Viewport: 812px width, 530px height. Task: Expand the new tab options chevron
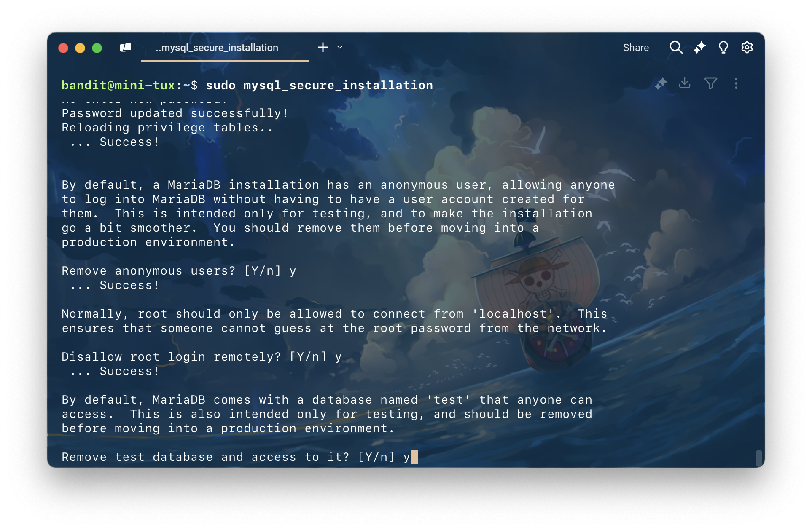pyautogui.click(x=340, y=47)
